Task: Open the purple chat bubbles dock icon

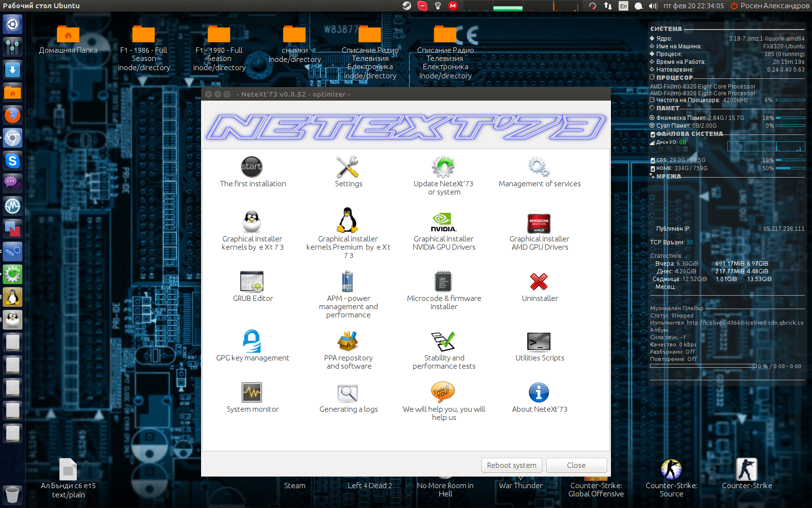Action: tap(13, 183)
